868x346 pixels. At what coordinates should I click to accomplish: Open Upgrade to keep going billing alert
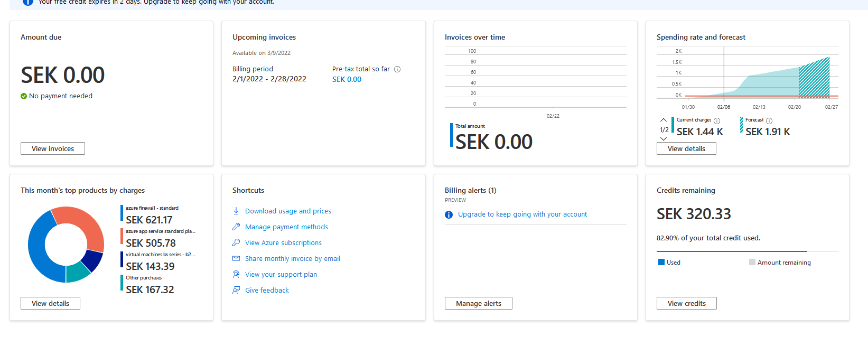(522, 214)
